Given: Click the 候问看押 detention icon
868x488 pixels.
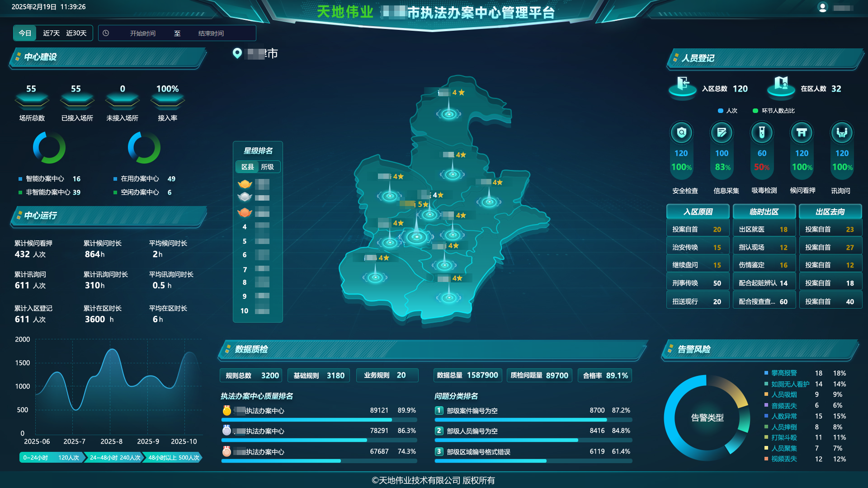Looking at the screenshot, I should pos(802,133).
